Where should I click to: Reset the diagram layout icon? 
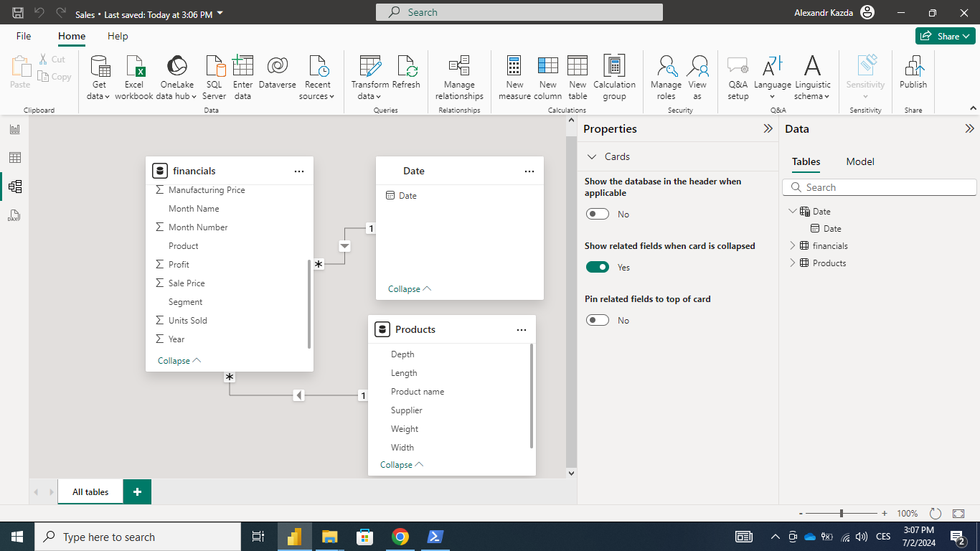pyautogui.click(x=936, y=514)
